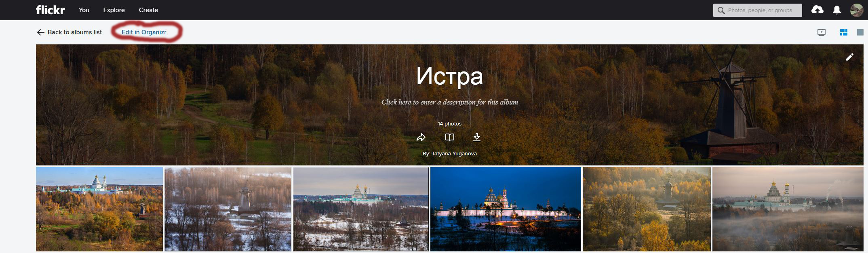The image size is (868, 253).
Task: Edit the album cover with pencil icon
Action: 850,57
